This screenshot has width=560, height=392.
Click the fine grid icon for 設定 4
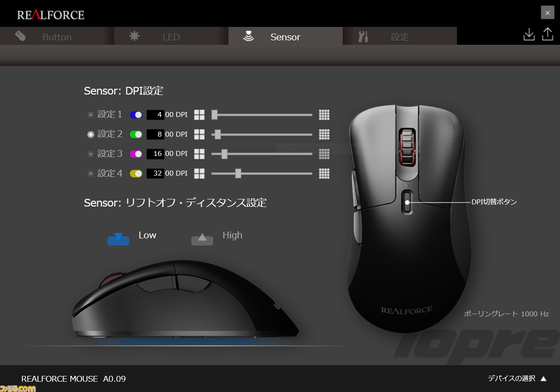click(324, 173)
